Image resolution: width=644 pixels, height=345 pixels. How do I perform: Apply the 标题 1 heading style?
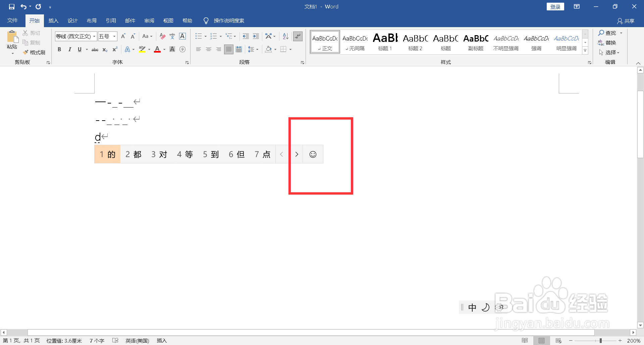(x=385, y=42)
